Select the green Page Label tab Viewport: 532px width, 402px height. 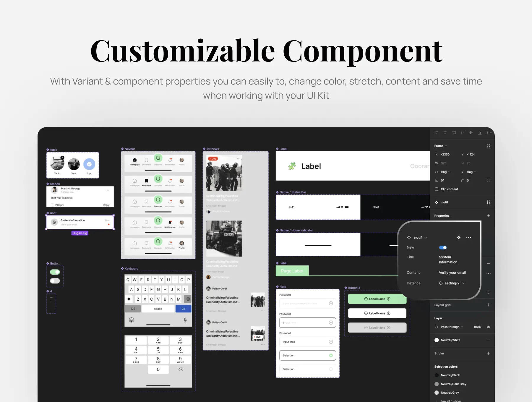click(292, 271)
